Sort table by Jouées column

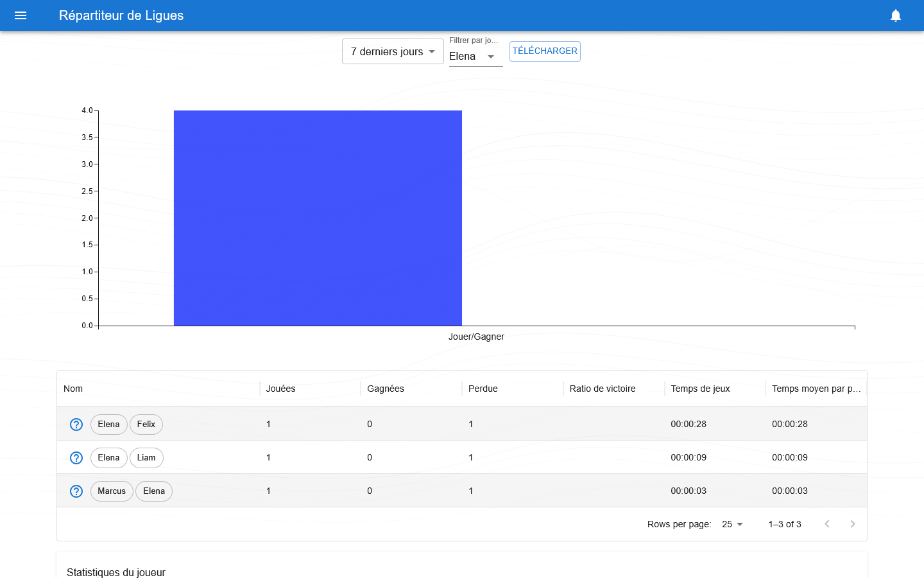[281, 389]
